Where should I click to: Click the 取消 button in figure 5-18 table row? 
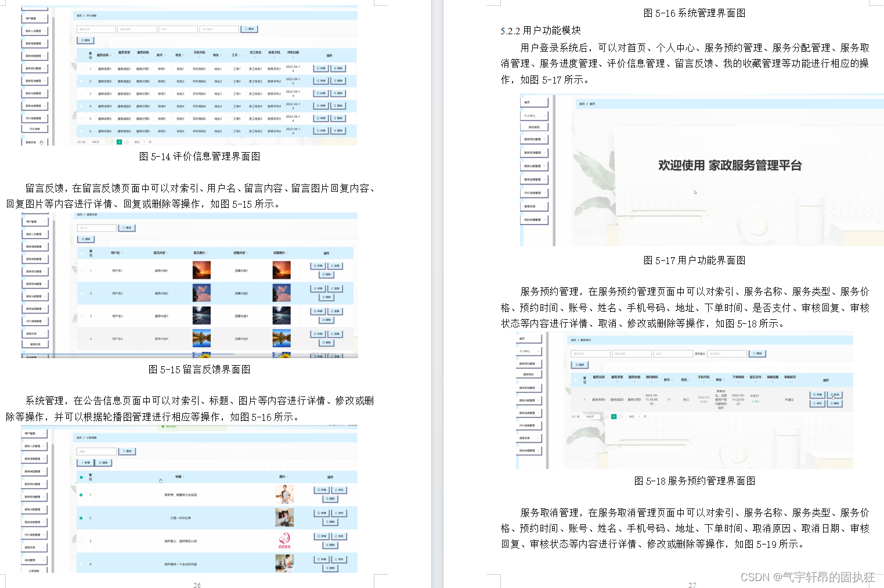pyautogui.click(x=835, y=395)
